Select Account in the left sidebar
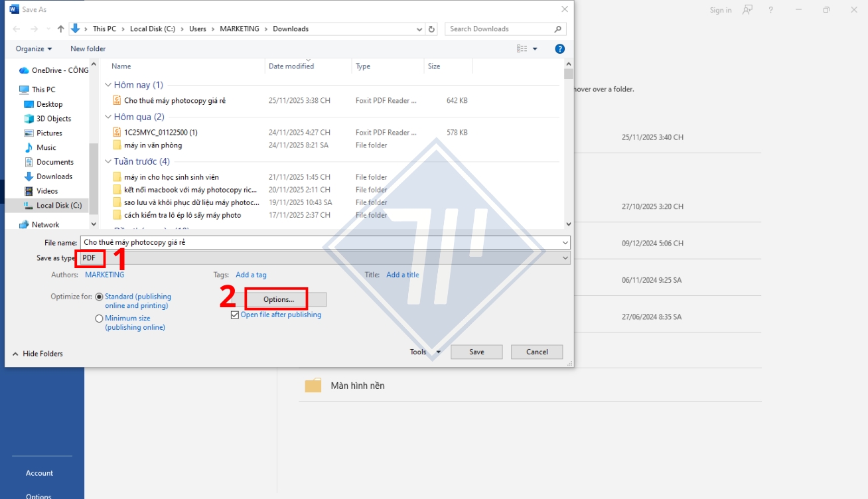This screenshot has height=499, width=868. pyautogui.click(x=39, y=472)
